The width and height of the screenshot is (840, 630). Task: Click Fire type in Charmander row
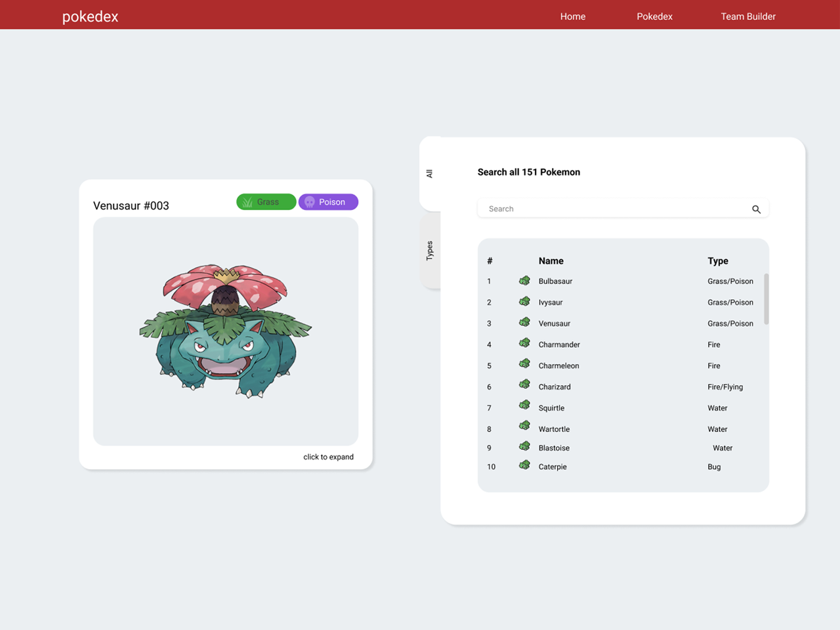pyautogui.click(x=714, y=345)
